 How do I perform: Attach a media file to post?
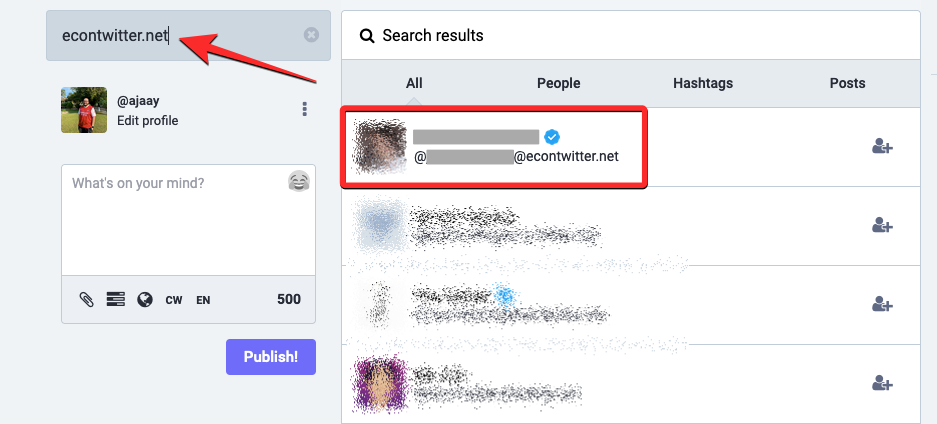tap(87, 299)
